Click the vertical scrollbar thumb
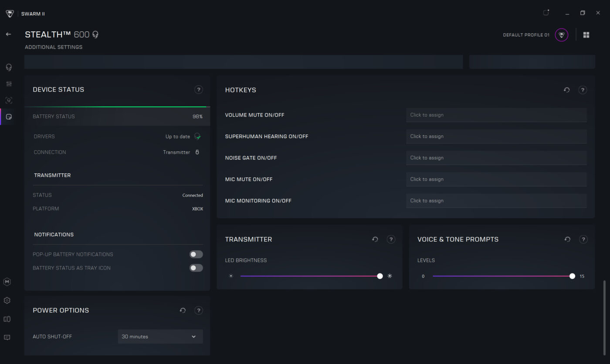610x364 pixels. pos(604,318)
